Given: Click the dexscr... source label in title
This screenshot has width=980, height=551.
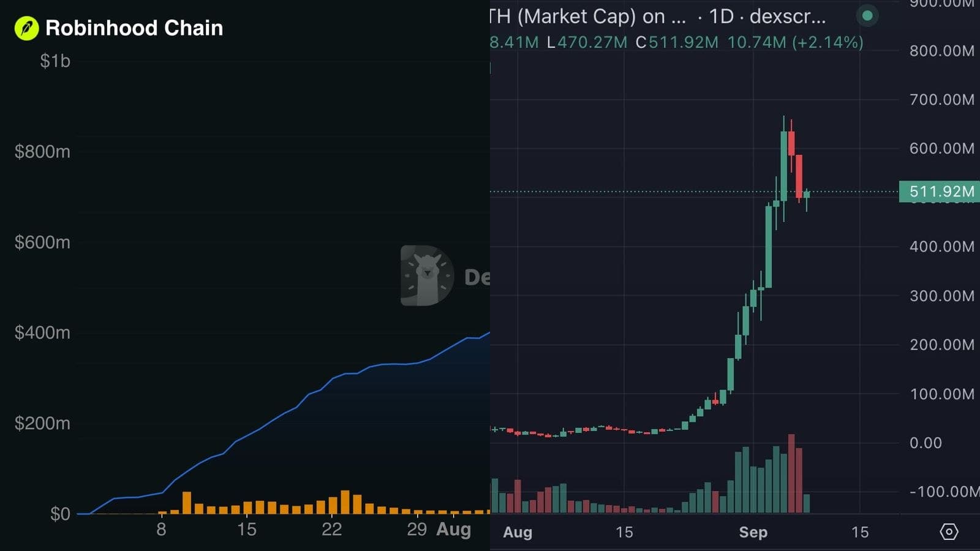Looking at the screenshot, I should click(x=788, y=17).
